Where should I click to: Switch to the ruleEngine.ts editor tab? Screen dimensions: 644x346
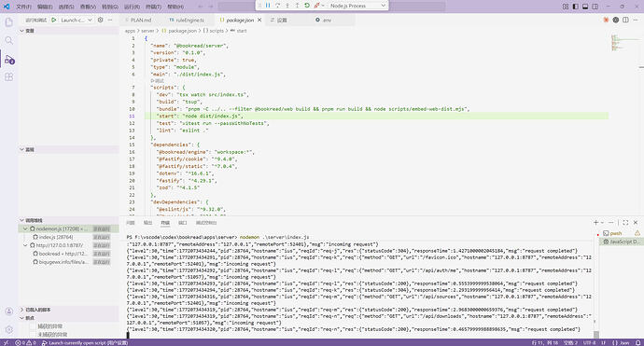[189, 20]
